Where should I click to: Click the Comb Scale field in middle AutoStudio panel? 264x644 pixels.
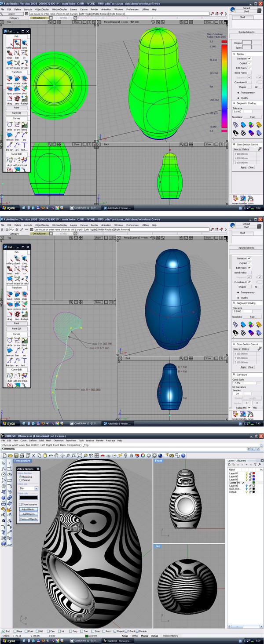(238, 383)
